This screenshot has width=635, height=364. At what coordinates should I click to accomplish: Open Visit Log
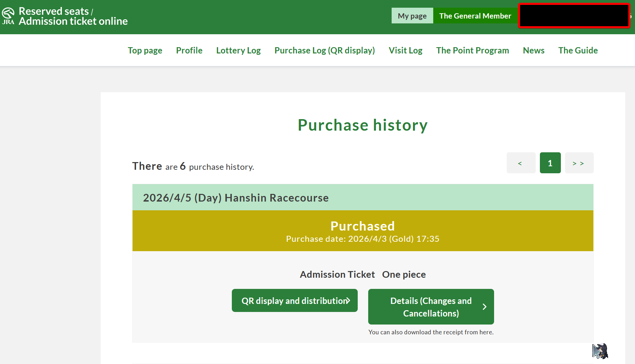click(x=406, y=50)
